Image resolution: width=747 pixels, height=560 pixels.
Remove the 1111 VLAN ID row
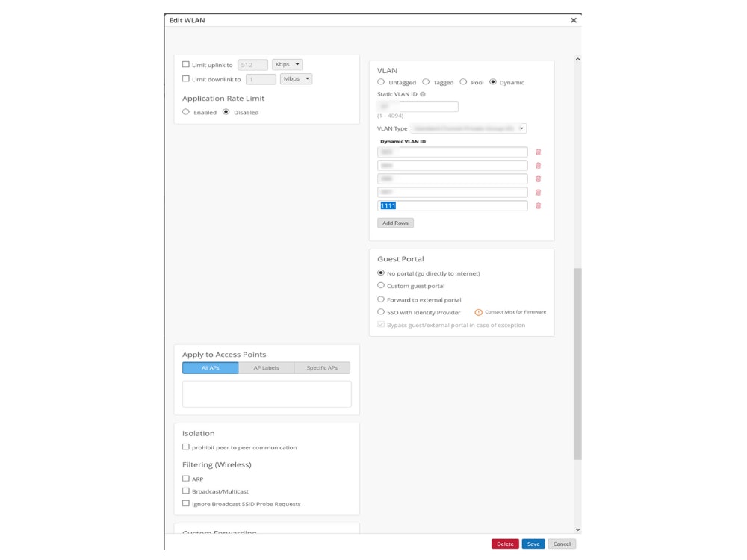pos(538,206)
